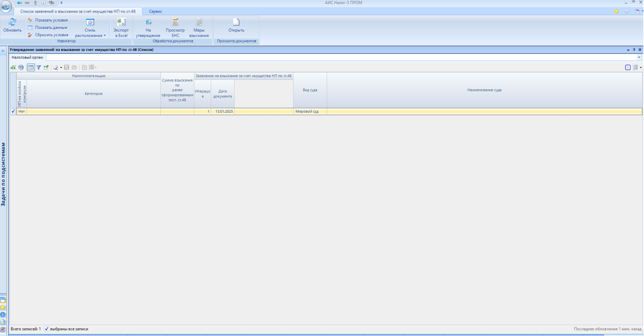Toggle table view button in grid toolbar
This screenshot has width=644, height=336.
(31, 67)
